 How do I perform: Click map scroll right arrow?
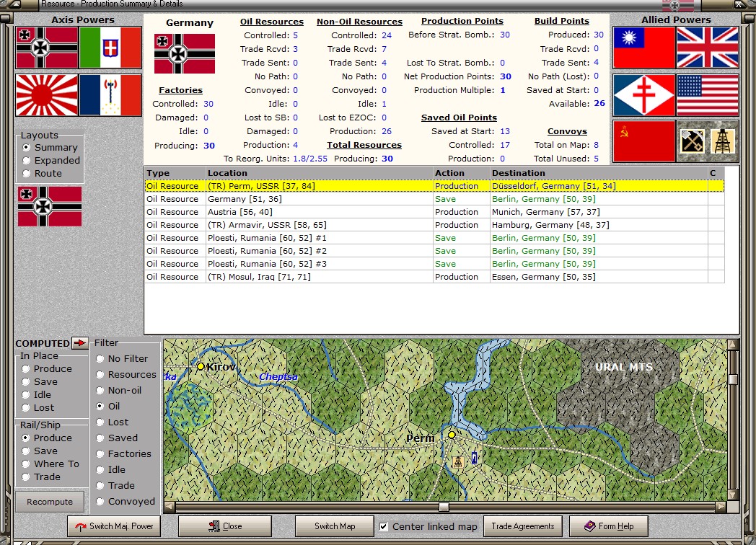pos(721,507)
